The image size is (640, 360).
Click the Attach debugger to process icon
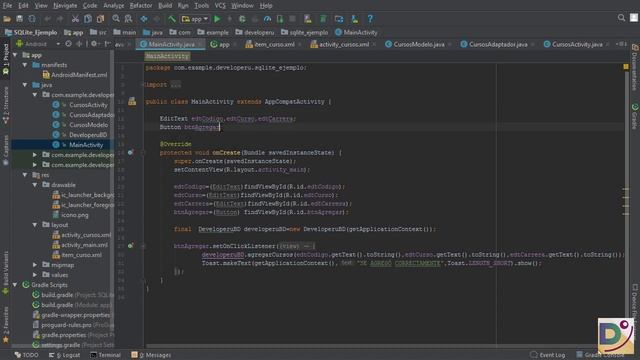pos(280,19)
